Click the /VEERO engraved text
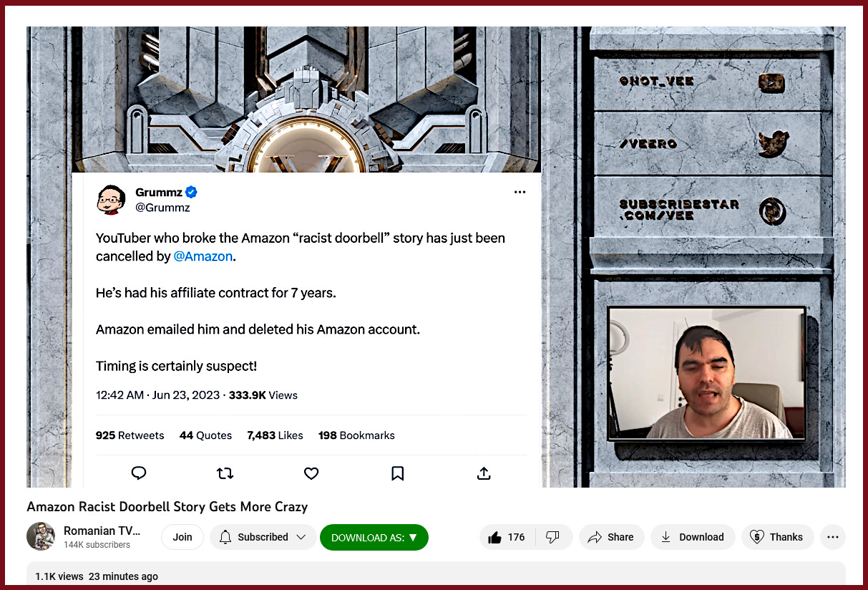The image size is (868, 590). [x=648, y=144]
